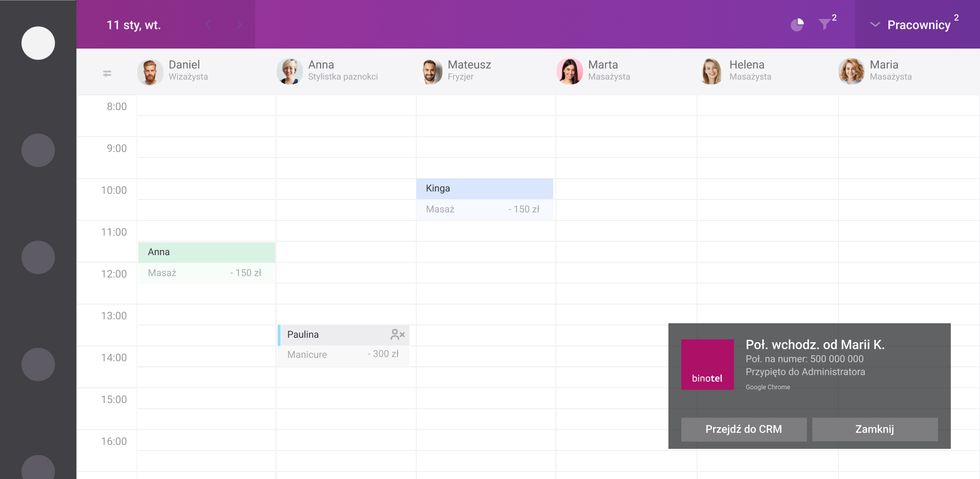Click the binotel logo in notification
This screenshot has height=479, width=980.
coord(707,365)
